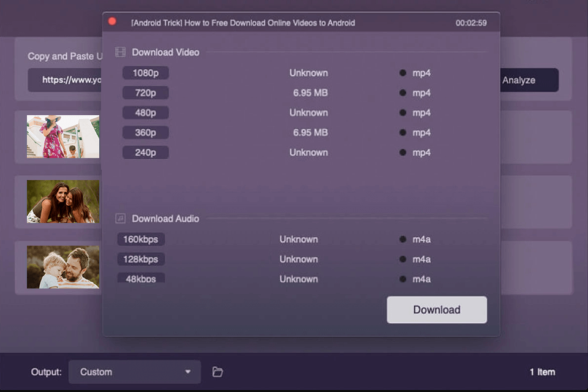The image size is (588, 392).
Task: Open the Custom output dropdown
Action: tap(135, 372)
